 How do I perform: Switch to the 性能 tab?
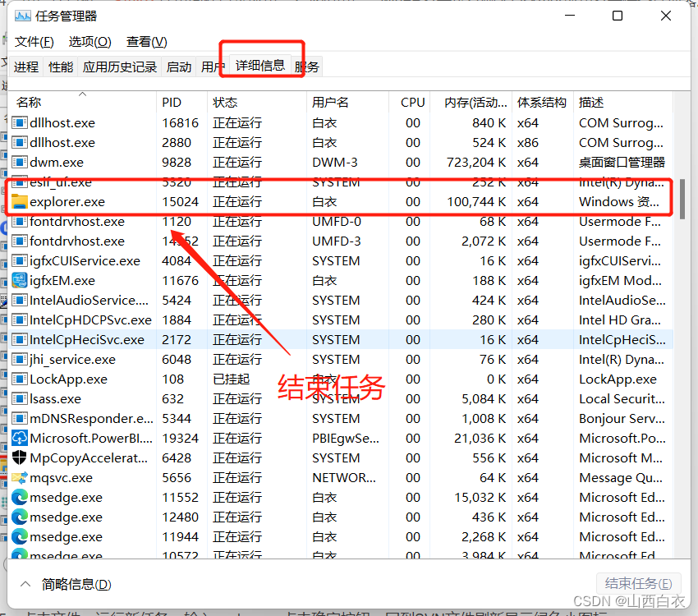coord(61,67)
